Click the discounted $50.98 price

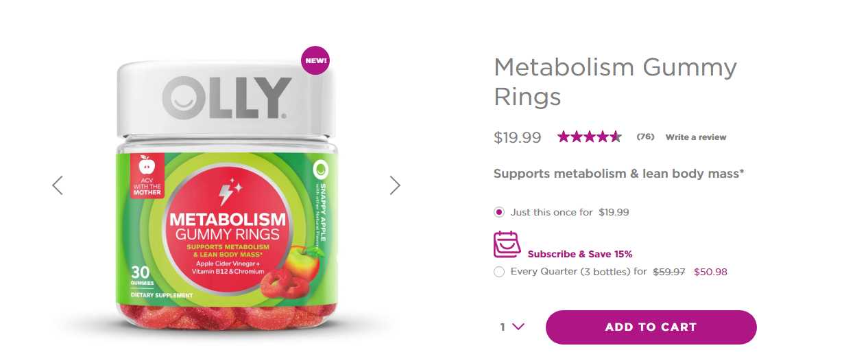click(710, 272)
